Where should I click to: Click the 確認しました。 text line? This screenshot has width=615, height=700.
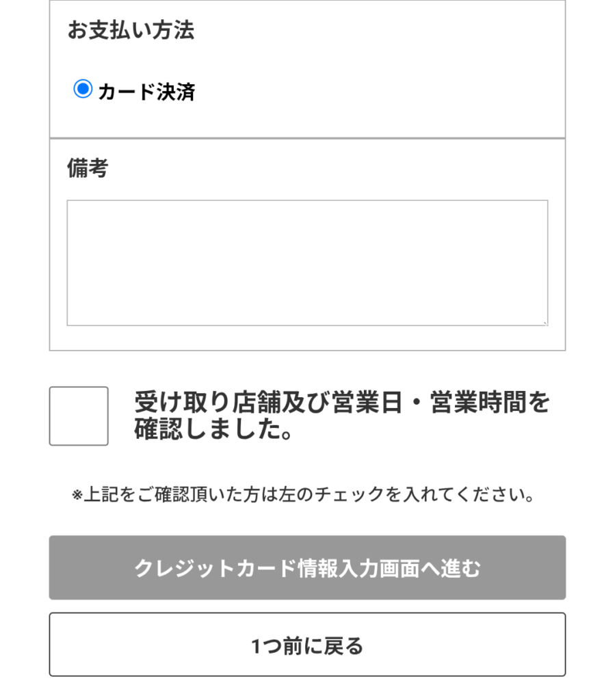click(x=214, y=429)
